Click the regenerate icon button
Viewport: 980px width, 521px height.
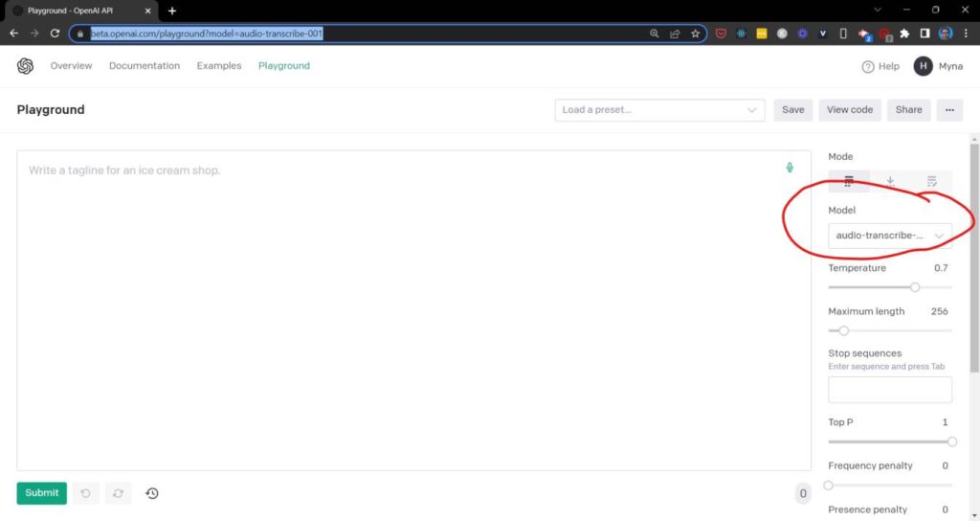pos(118,493)
